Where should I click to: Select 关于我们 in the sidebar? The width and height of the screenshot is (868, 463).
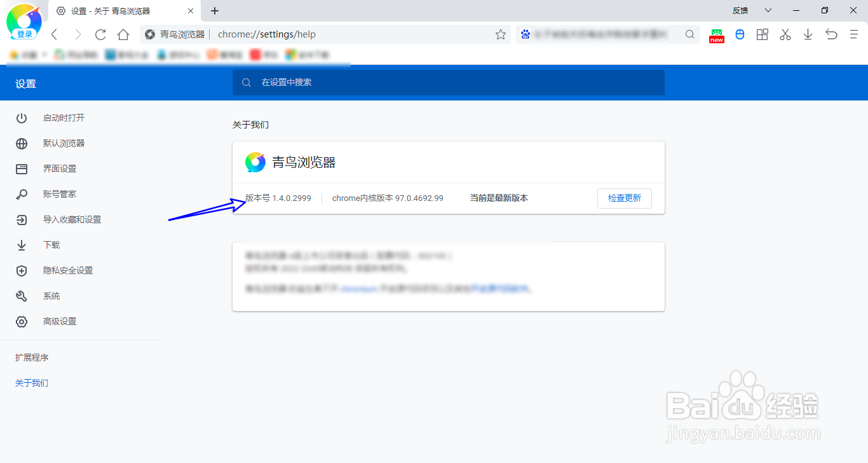32,383
